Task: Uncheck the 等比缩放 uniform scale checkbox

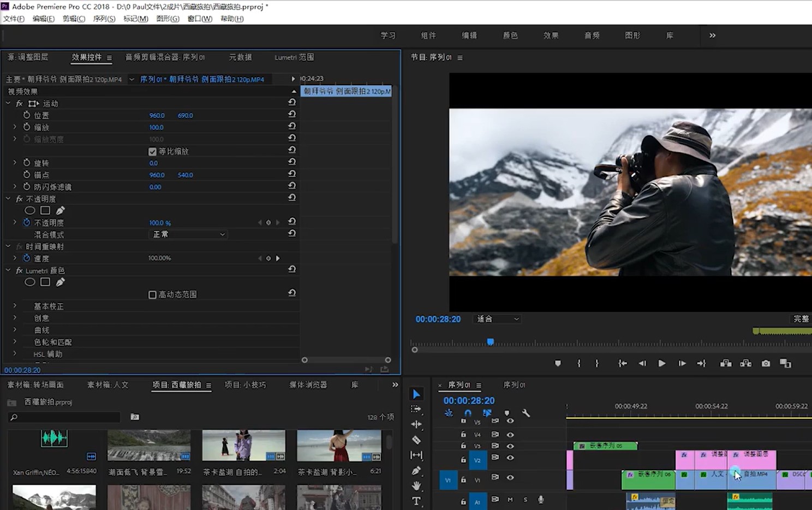Action: coord(152,152)
